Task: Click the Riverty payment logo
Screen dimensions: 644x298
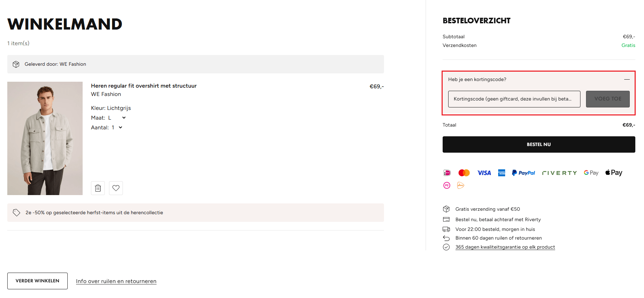Action: click(x=559, y=172)
